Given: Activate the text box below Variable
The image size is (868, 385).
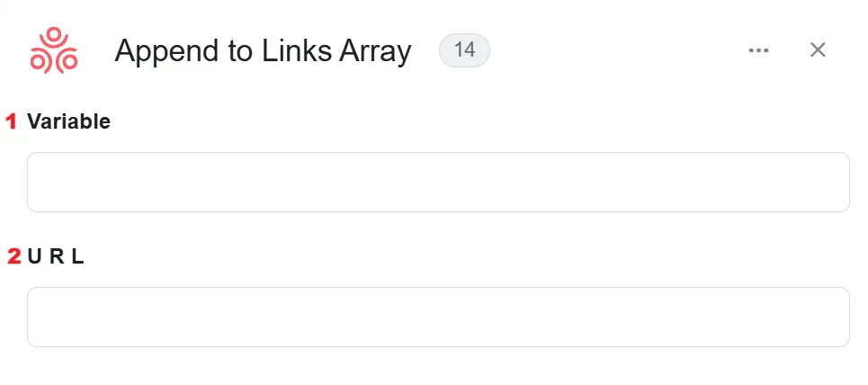Looking at the screenshot, I should tap(438, 182).
